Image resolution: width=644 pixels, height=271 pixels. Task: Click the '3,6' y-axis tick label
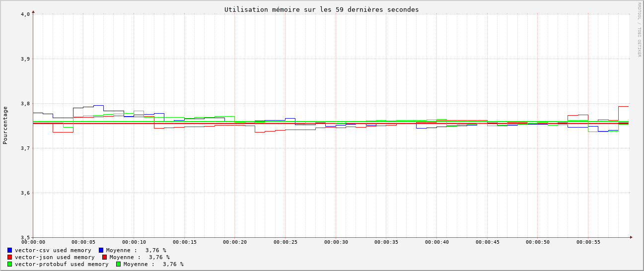click(25, 193)
